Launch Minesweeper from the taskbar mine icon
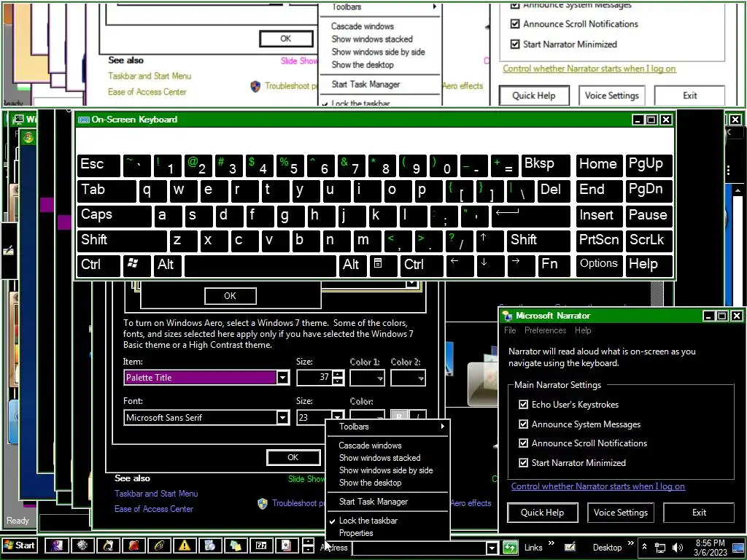 82,545
